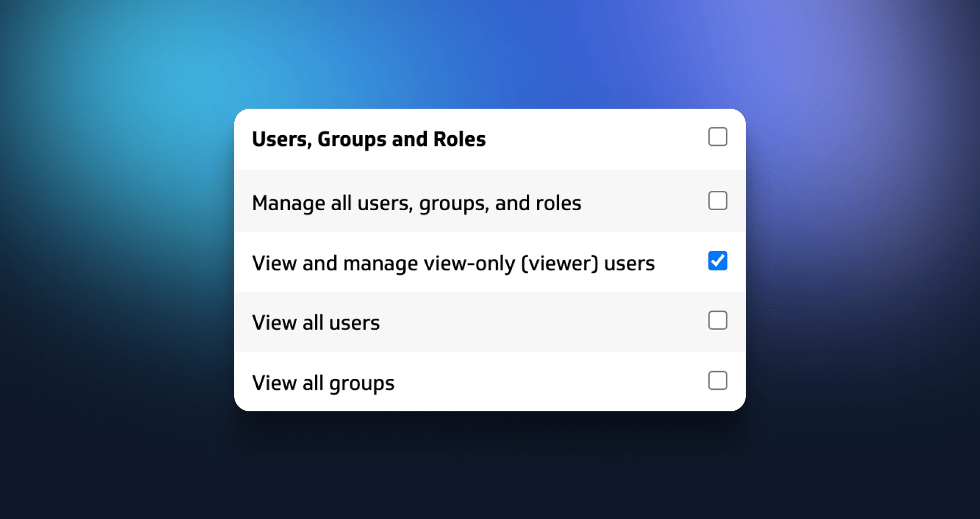The height and width of the screenshot is (519, 980).
Task: Tick the View all groups checkbox
Action: pos(717,381)
